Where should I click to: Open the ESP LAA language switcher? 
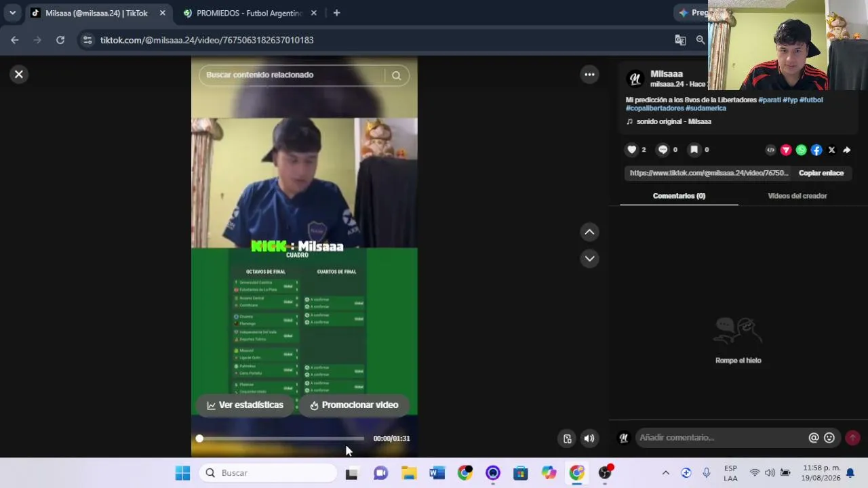pos(730,473)
